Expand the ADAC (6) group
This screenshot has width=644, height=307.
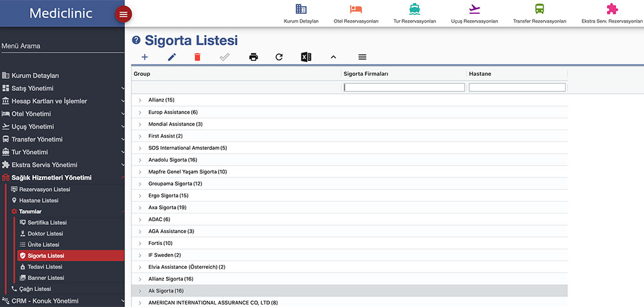(x=140, y=219)
